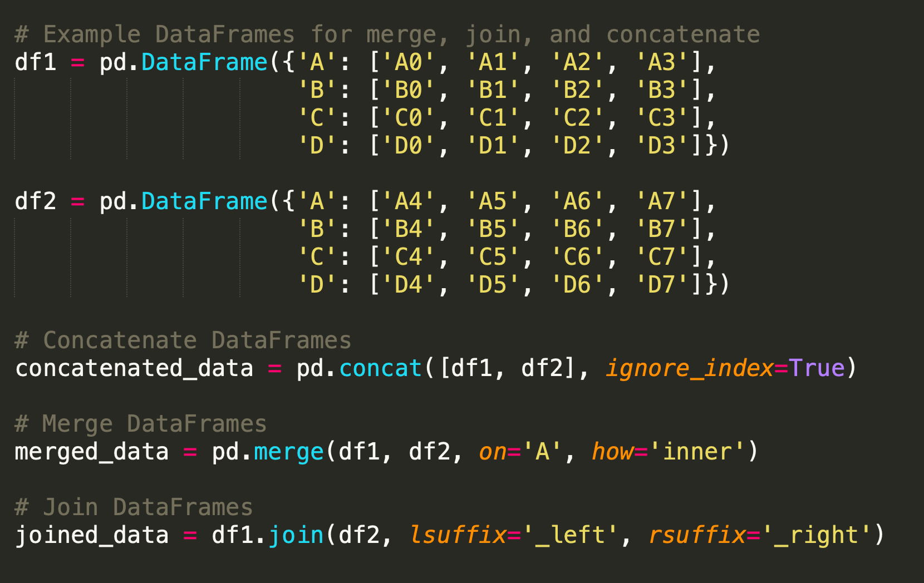Viewport: 924px width, 583px height.
Task: Click the True keyword value
Action: [816, 368]
